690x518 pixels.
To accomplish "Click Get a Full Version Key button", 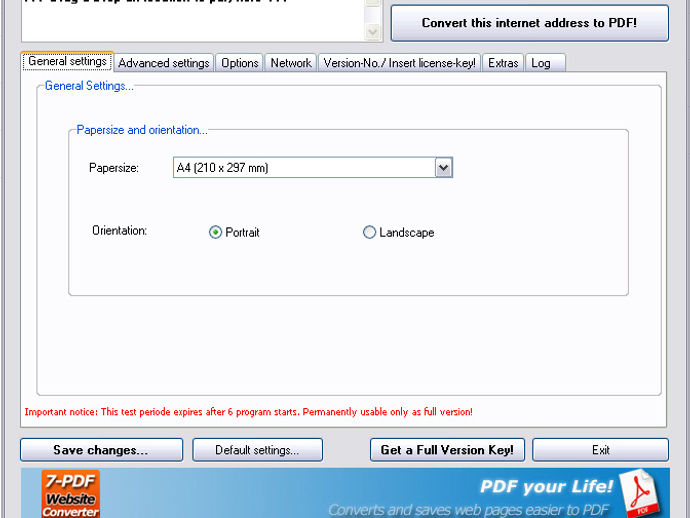I will click(447, 450).
